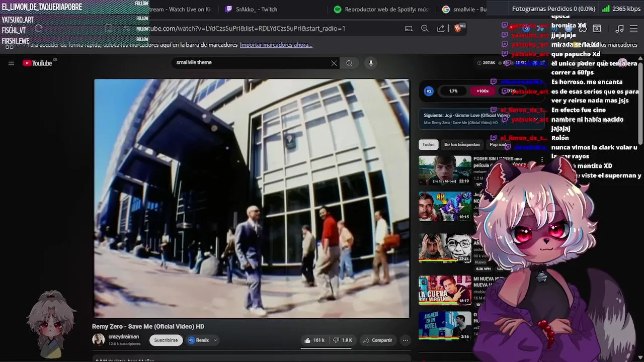The image size is (644, 362).
Task: Click the EL_LIMON_DE_TAQUERIAPOBRE follow entry
Action: pyautogui.click(x=74, y=7)
